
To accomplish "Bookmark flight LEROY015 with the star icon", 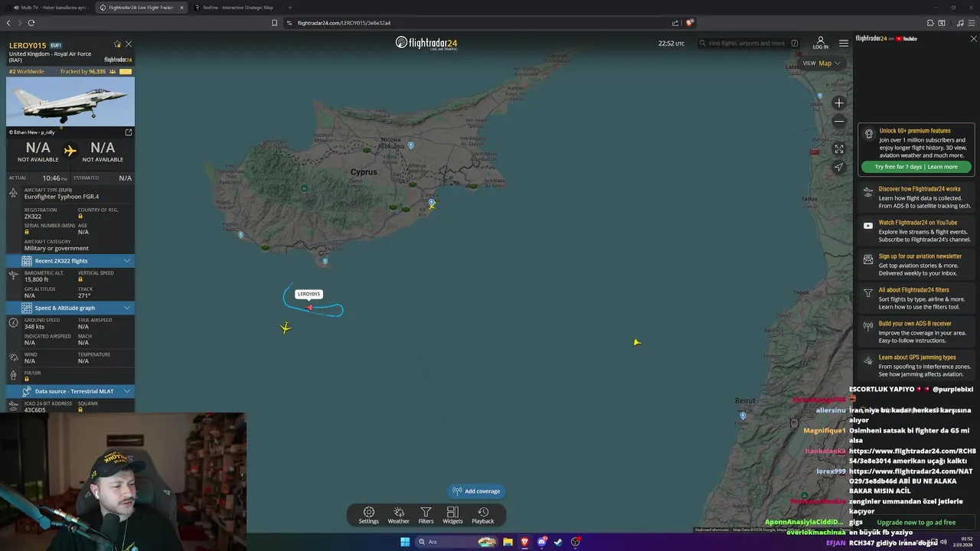I will [x=117, y=44].
